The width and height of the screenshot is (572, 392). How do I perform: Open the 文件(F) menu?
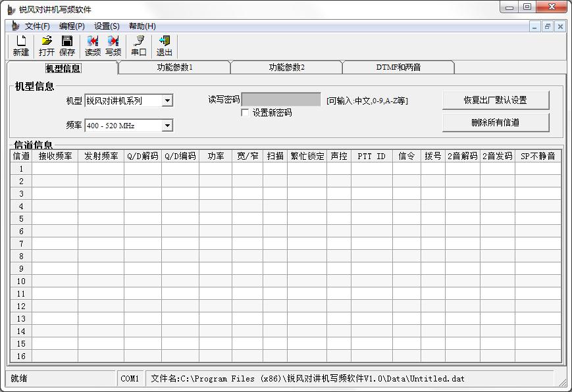pos(38,26)
